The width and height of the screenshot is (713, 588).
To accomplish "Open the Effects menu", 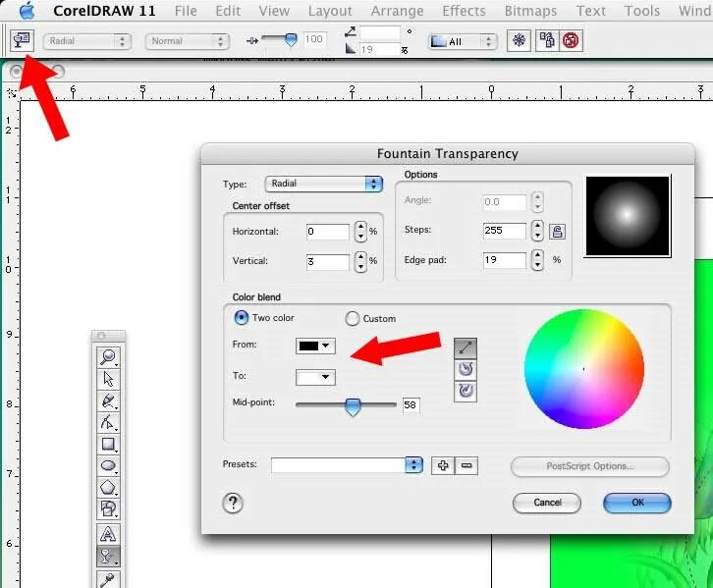I will click(464, 11).
